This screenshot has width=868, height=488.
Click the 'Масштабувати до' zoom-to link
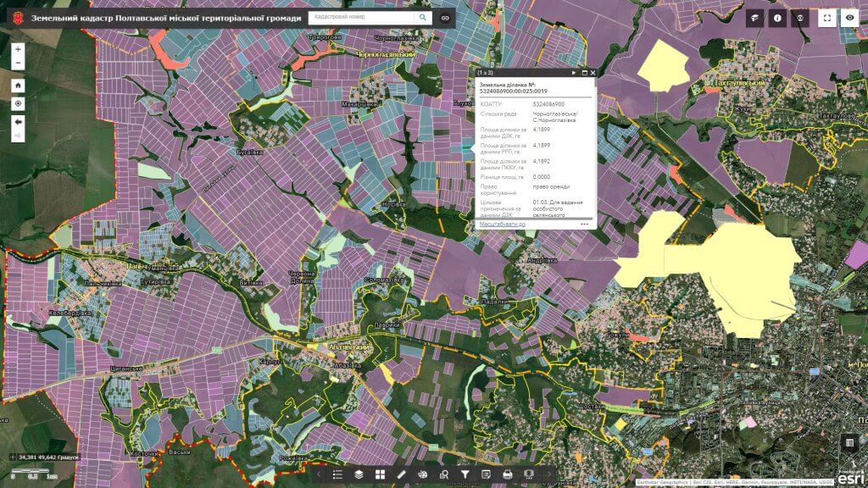coord(502,224)
